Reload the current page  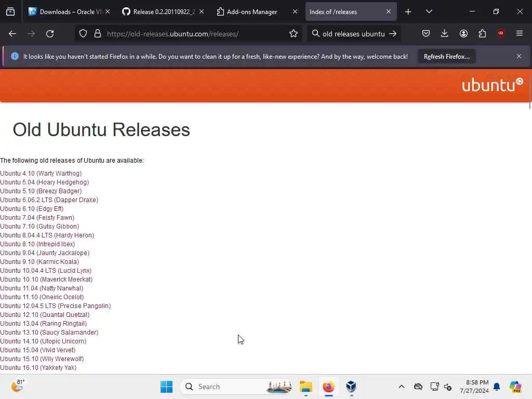click(50, 34)
